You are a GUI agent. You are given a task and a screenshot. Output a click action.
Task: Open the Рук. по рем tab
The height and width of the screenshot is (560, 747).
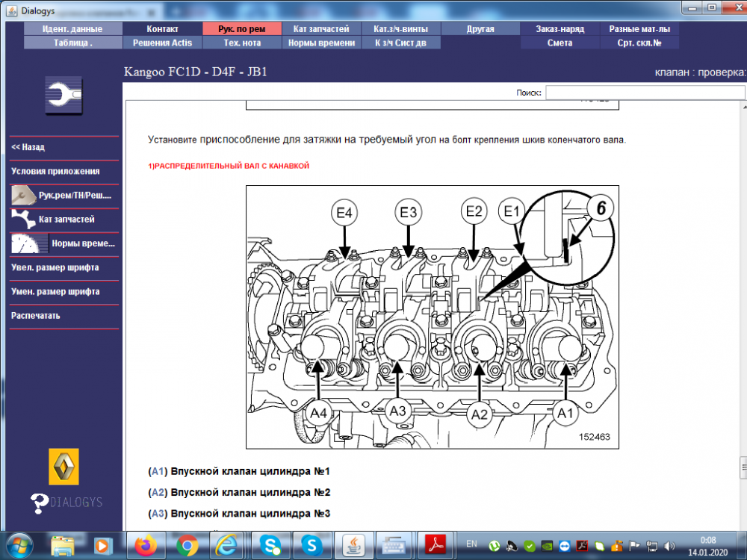(x=242, y=28)
